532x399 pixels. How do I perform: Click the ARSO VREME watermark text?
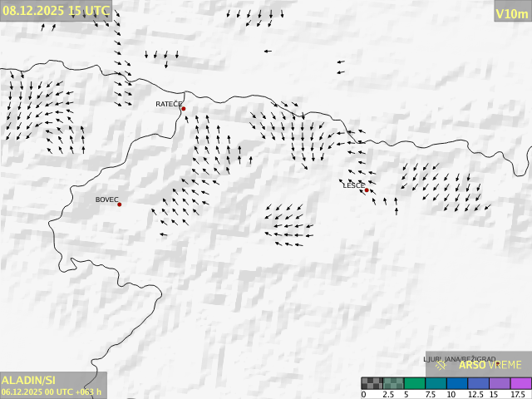click(490, 365)
